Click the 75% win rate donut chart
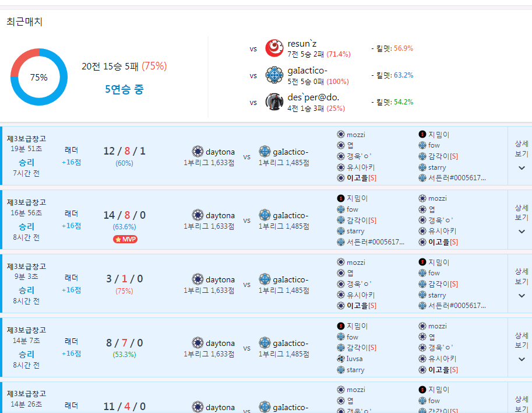The width and height of the screenshot is (532, 413). [x=39, y=77]
